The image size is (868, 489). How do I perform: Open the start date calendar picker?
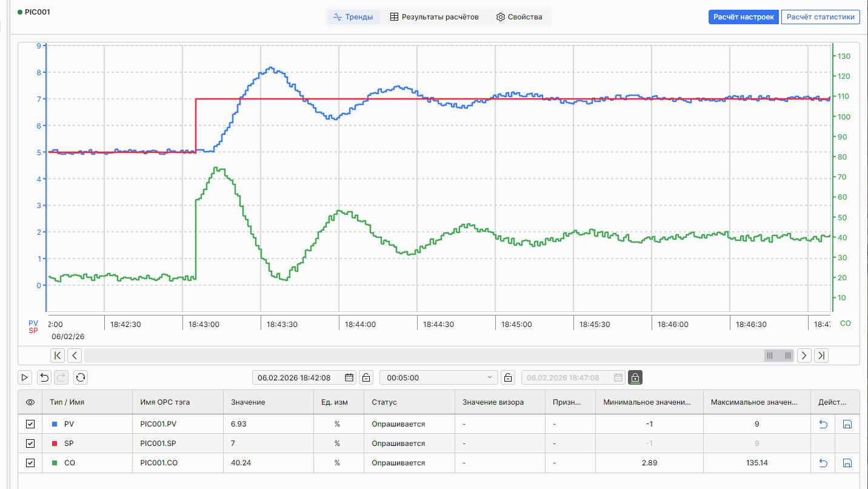[349, 377]
